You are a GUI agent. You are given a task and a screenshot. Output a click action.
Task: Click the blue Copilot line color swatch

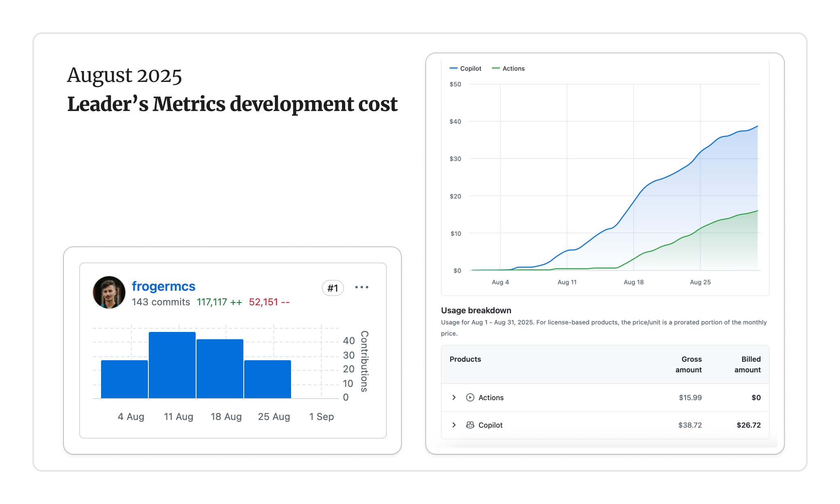coord(454,69)
